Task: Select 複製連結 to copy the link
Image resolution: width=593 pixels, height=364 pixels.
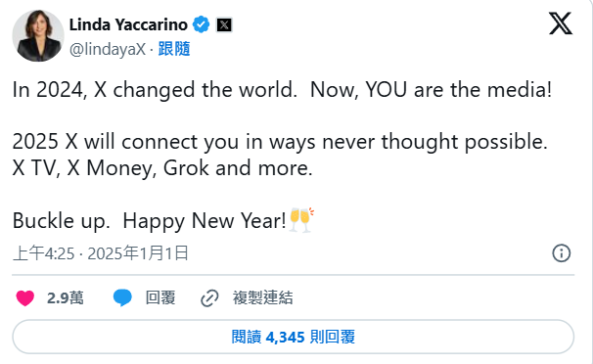Action: pyautogui.click(x=263, y=297)
